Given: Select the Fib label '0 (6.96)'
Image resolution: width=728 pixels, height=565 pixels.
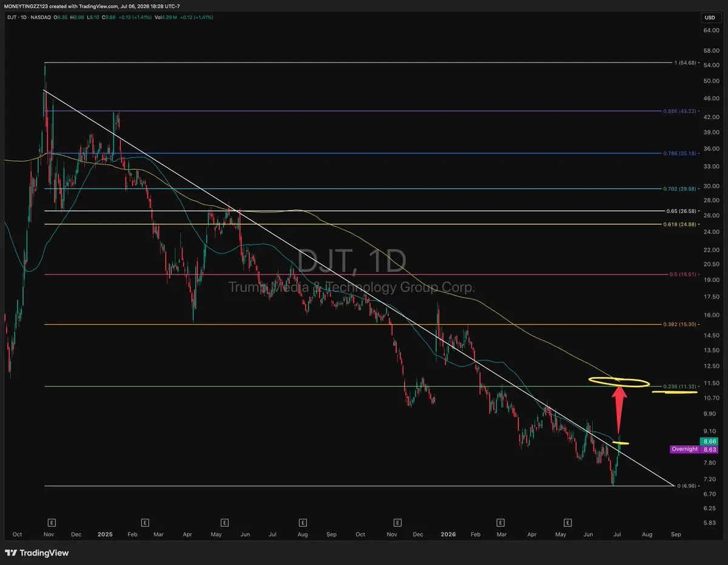Looking at the screenshot, I should pos(686,485).
